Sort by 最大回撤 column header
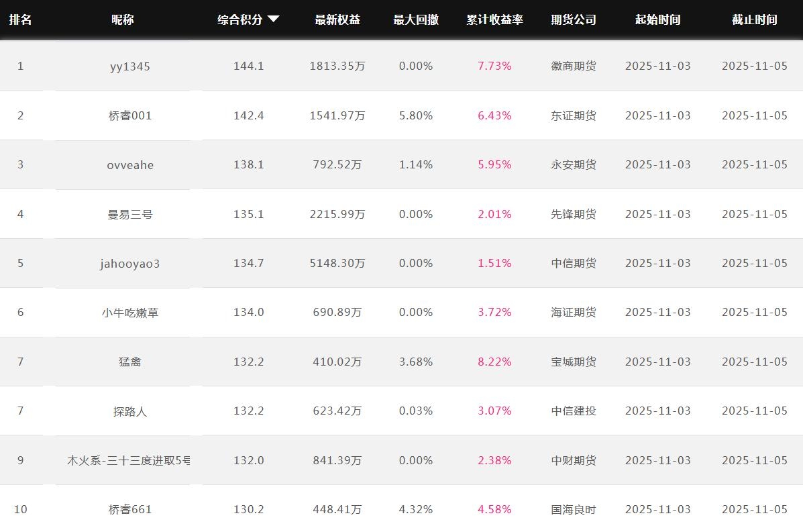The width and height of the screenshot is (803, 532). (416, 20)
